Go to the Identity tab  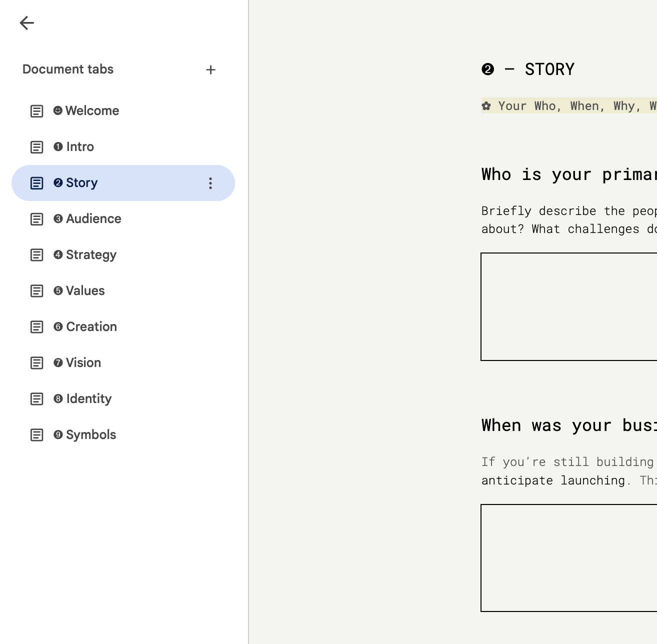123,399
